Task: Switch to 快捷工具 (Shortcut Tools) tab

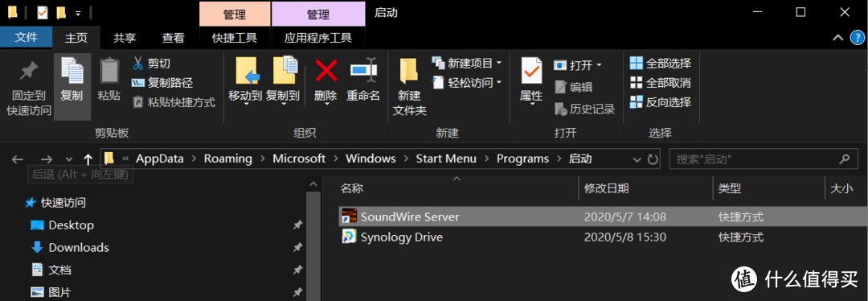Action: coord(235,38)
